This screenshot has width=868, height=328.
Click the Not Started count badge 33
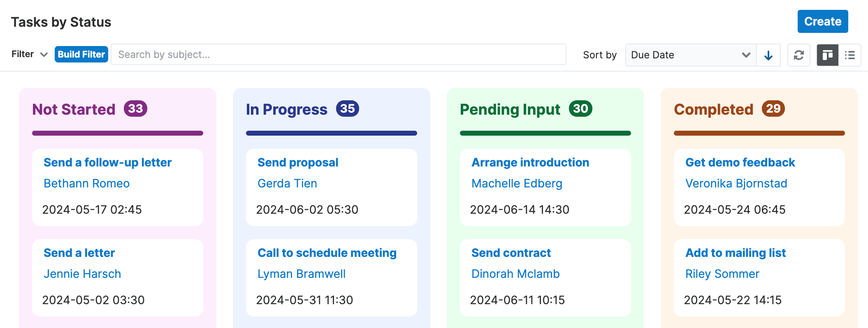pos(135,109)
